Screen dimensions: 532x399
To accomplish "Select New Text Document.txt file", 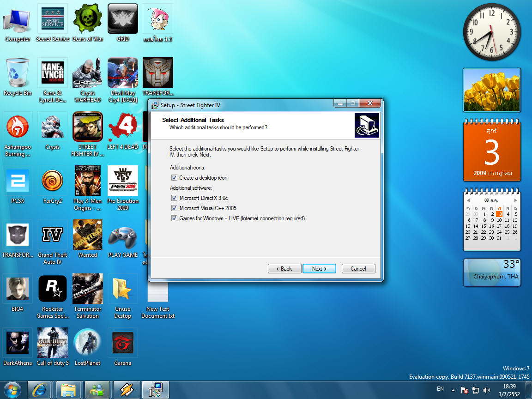I will [x=158, y=301].
